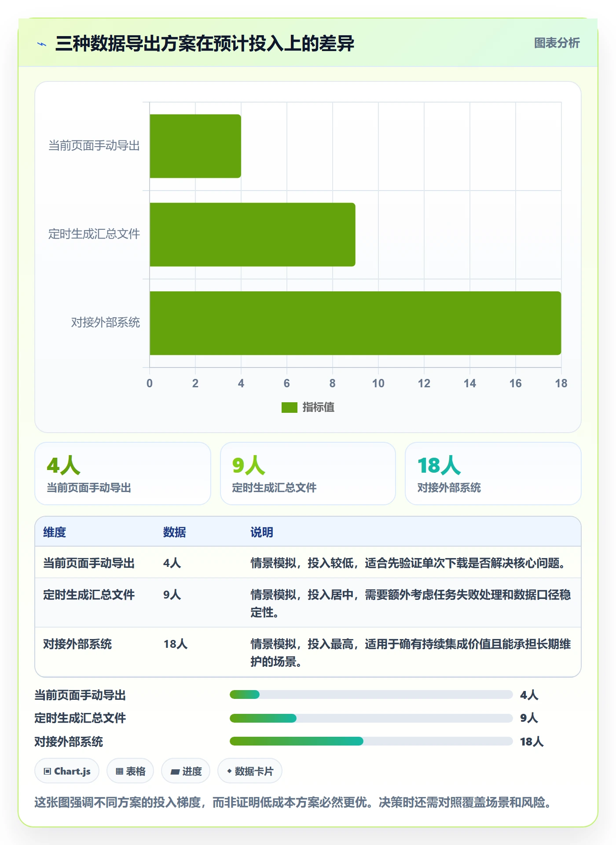Click the 数据卡片 tag diamond icon
This screenshot has height=845, width=616.
pyautogui.click(x=229, y=771)
